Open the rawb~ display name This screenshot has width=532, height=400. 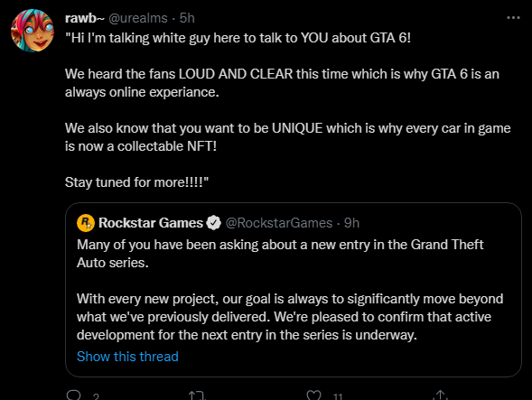[85, 18]
